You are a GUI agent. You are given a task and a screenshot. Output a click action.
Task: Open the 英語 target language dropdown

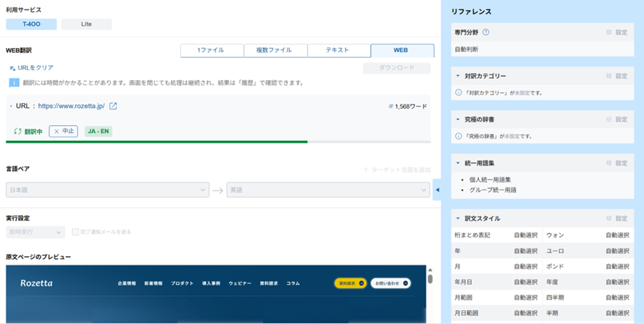click(328, 190)
